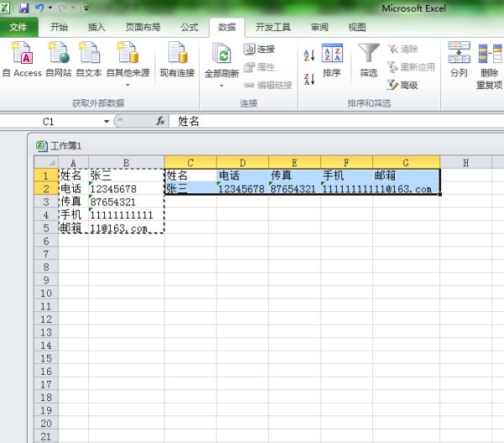Sort descending with the Z-A icon
The width and height of the screenshot is (504, 443).
pos(308,79)
